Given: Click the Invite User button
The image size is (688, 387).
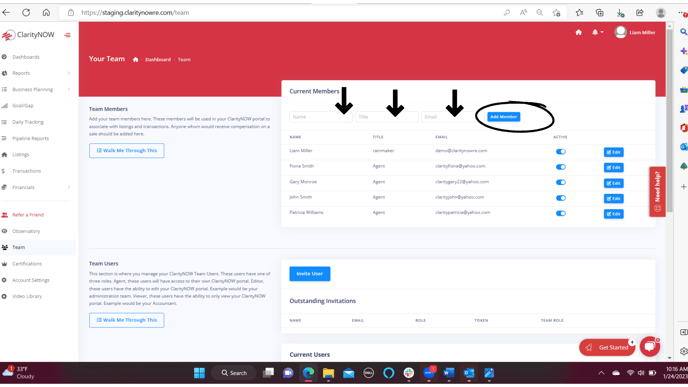Looking at the screenshot, I should (310, 274).
